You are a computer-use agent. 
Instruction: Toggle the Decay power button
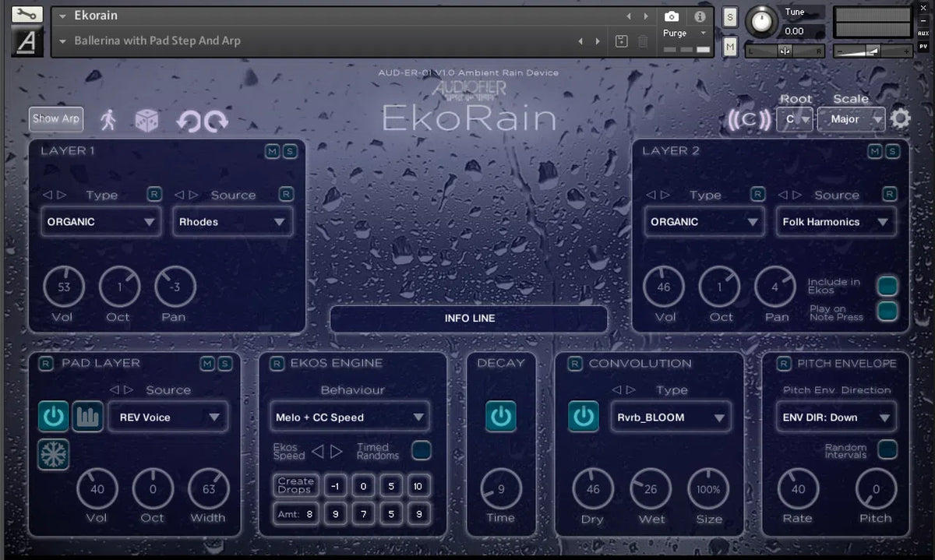(x=501, y=417)
